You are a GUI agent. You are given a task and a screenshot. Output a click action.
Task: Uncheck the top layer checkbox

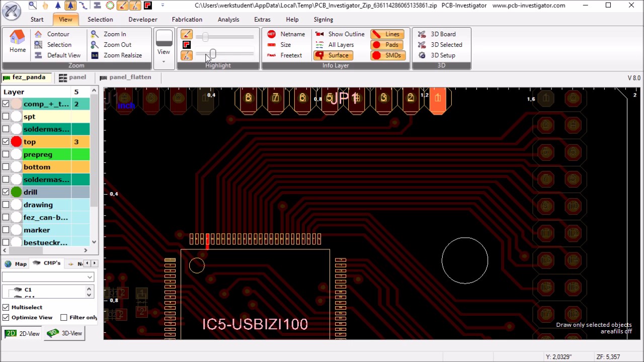click(x=6, y=142)
